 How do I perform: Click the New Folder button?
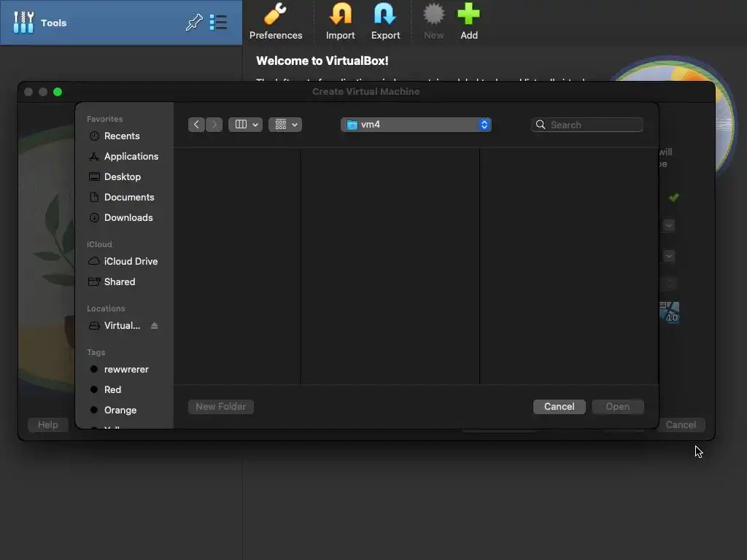click(220, 407)
